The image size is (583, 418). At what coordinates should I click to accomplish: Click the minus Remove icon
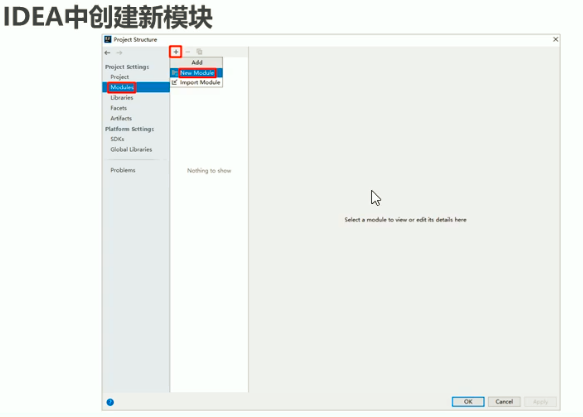tap(188, 52)
